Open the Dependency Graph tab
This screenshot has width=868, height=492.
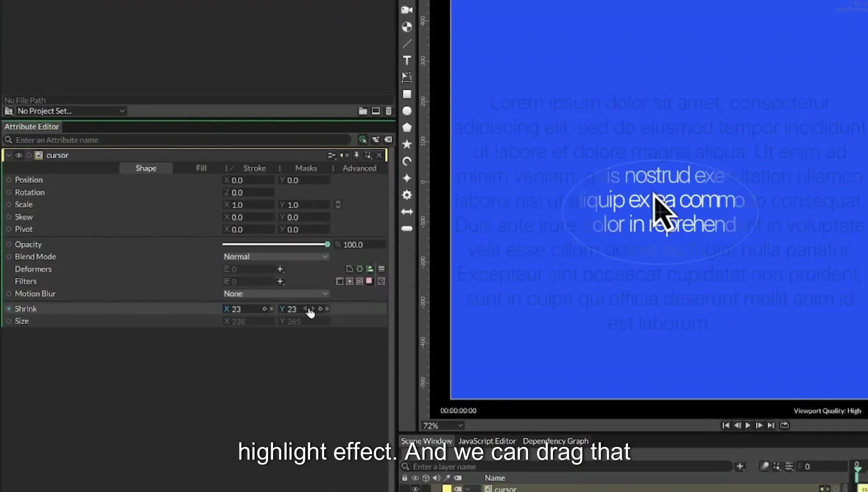(556, 441)
